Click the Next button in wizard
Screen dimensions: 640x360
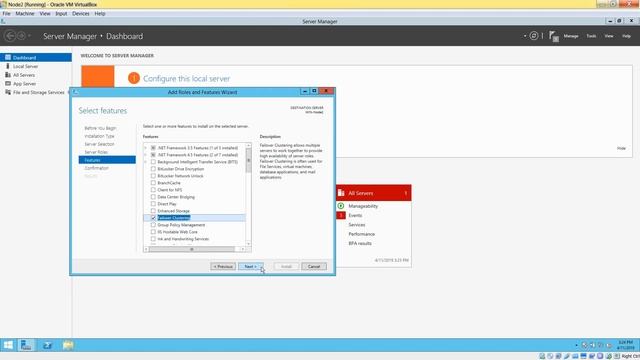coord(251,267)
